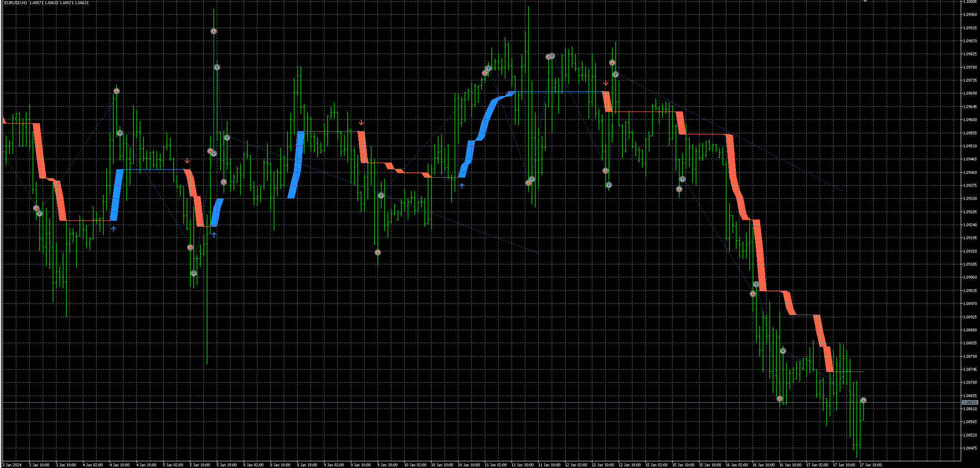Select the blue marker near 1.09400 at 11 Jan 10:00
The width and height of the screenshot is (980, 468).
[532, 179]
